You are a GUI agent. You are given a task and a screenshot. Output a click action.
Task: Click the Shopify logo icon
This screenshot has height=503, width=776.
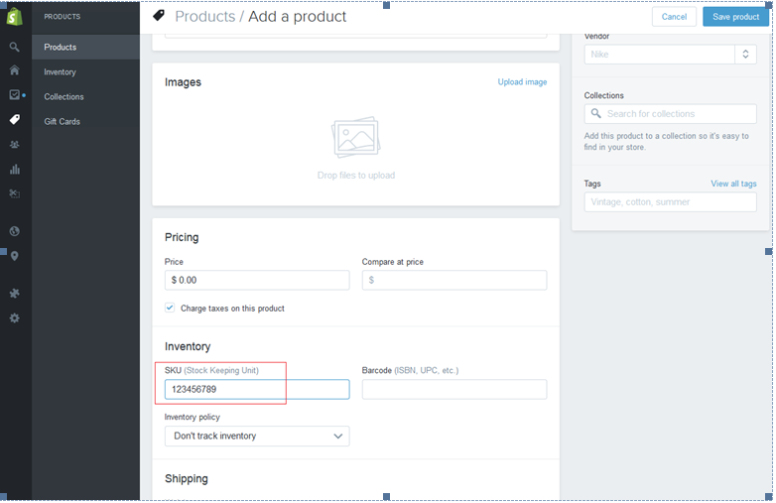[14, 17]
